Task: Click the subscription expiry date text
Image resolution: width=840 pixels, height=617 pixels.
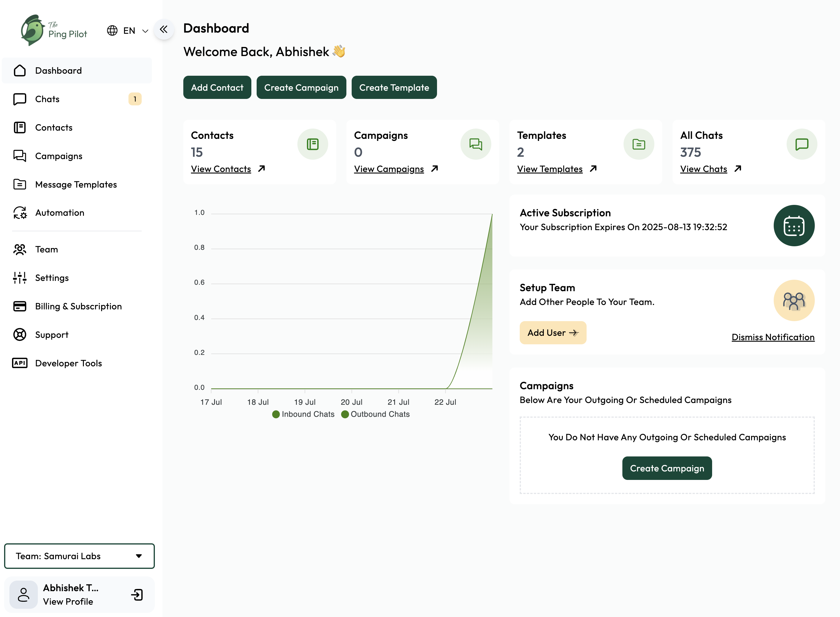Action: [x=623, y=227]
